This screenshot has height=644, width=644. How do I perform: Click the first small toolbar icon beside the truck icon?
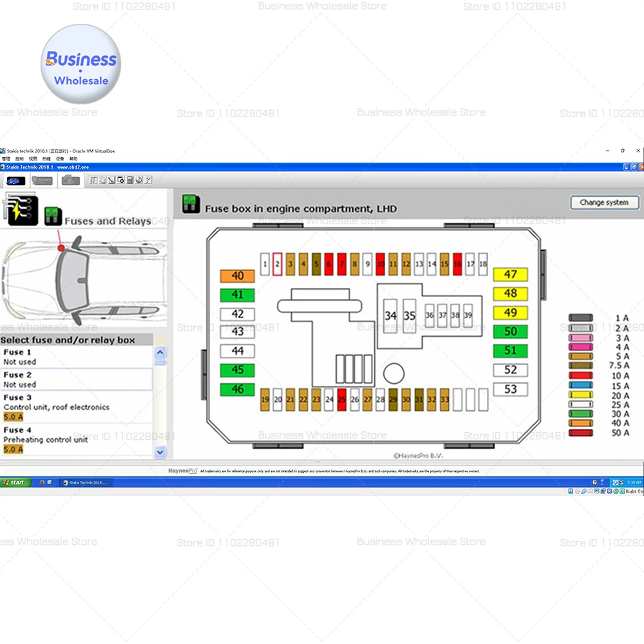(93, 180)
